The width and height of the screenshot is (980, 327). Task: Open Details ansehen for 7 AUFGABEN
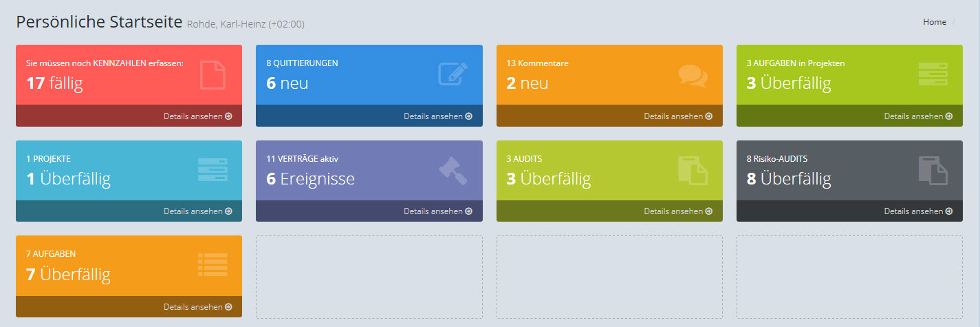[197, 307]
